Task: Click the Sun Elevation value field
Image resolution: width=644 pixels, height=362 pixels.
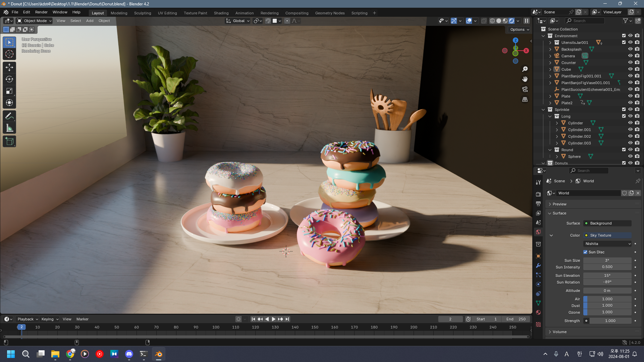Action: point(607,276)
